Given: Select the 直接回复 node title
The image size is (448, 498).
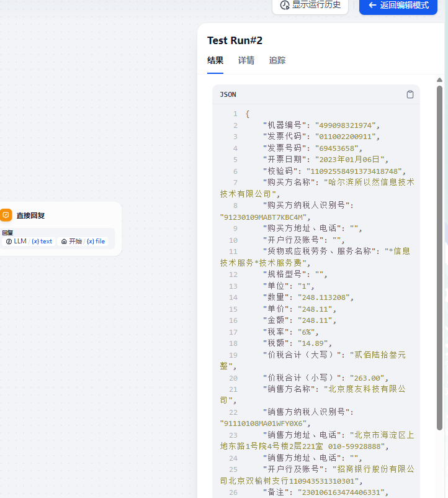Looking at the screenshot, I should (x=30, y=215).
